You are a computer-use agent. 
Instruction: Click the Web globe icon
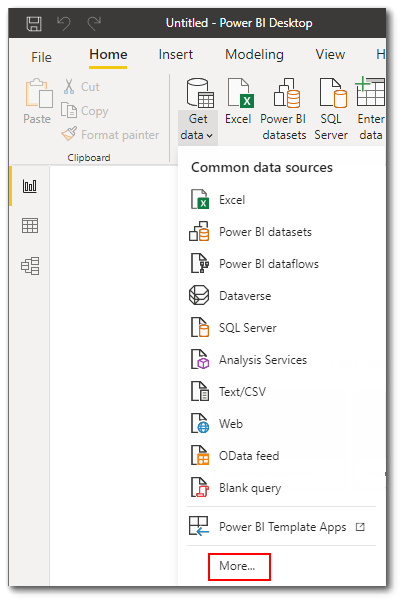[x=200, y=423]
